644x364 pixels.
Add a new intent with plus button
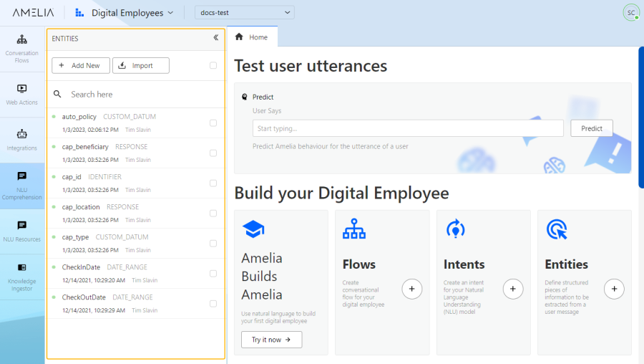(513, 289)
